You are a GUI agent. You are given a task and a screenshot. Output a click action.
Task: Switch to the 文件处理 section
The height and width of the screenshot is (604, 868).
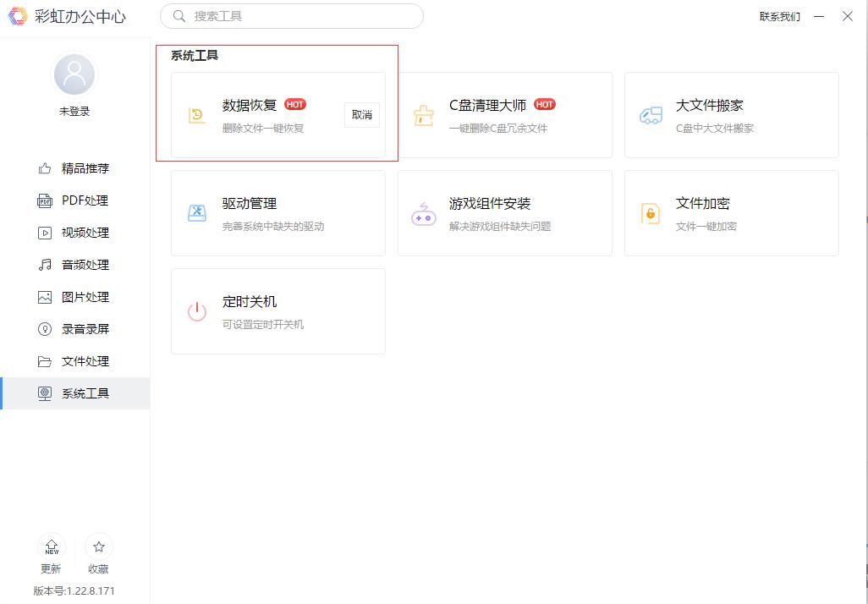point(74,361)
